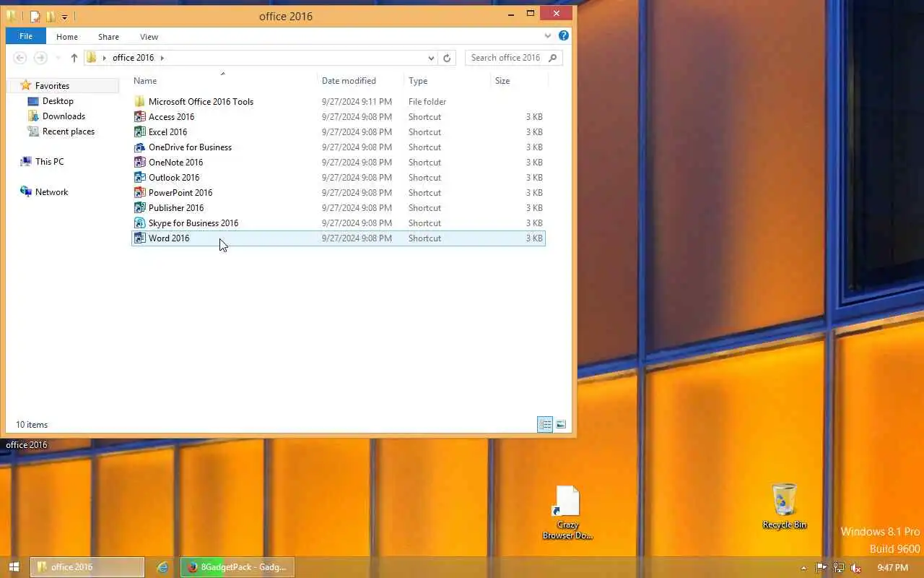
Task: Open the Home ribbon tab
Action: pyautogui.click(x=67, y=37)
